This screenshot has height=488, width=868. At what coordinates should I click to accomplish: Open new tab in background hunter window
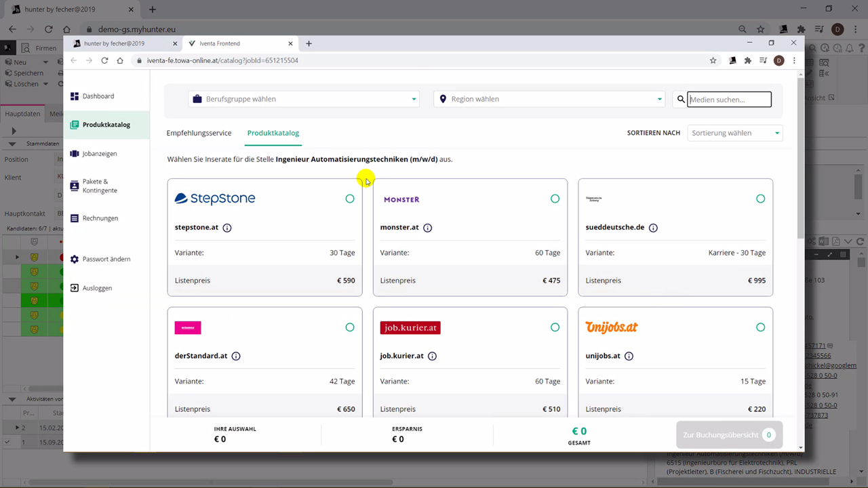(153, 9)
